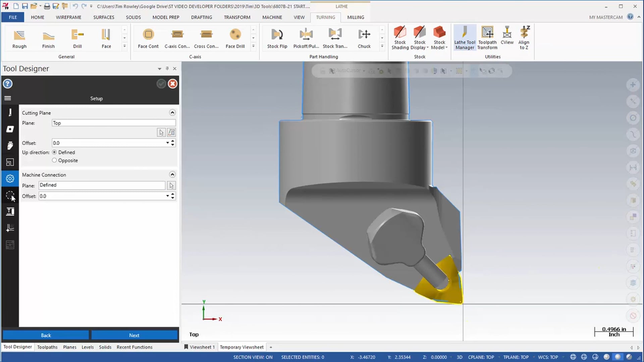Select Defined up direction
The image size is (644, 362).
pyautogui.click(x=54, y=152)
